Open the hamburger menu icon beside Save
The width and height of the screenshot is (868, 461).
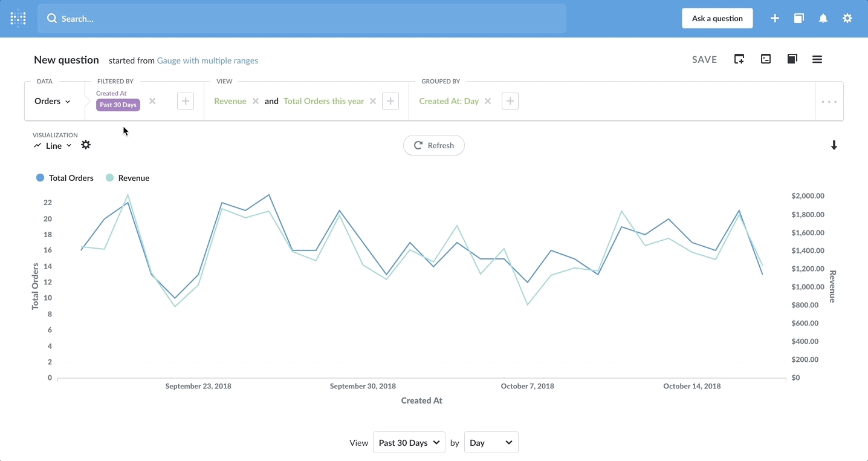click(x=817, y=59)
